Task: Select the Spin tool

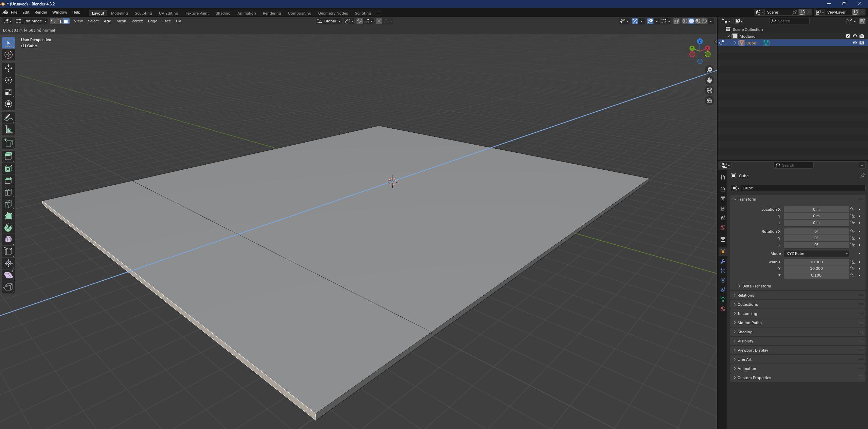Action: tap(8, 228)
